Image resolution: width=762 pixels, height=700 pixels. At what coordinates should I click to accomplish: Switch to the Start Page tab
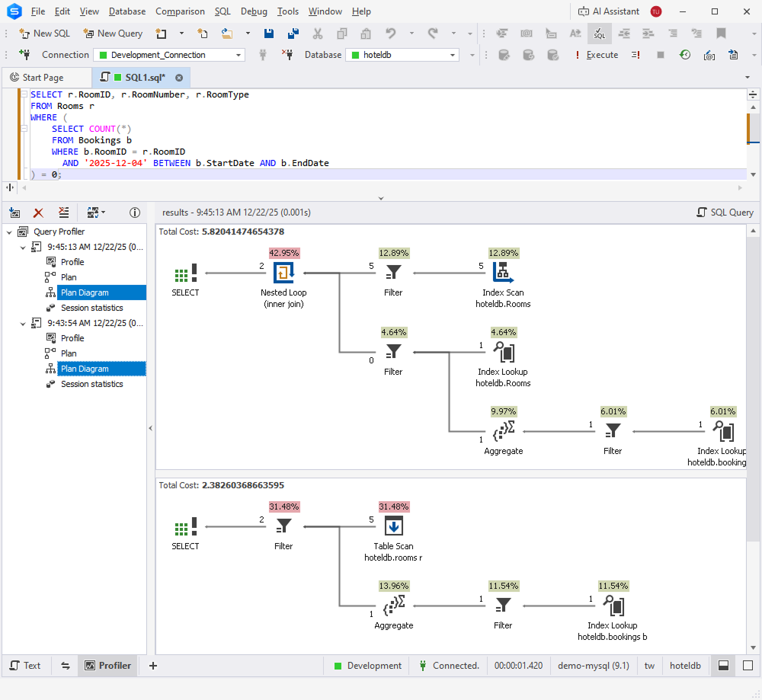[x=47, y=77]
